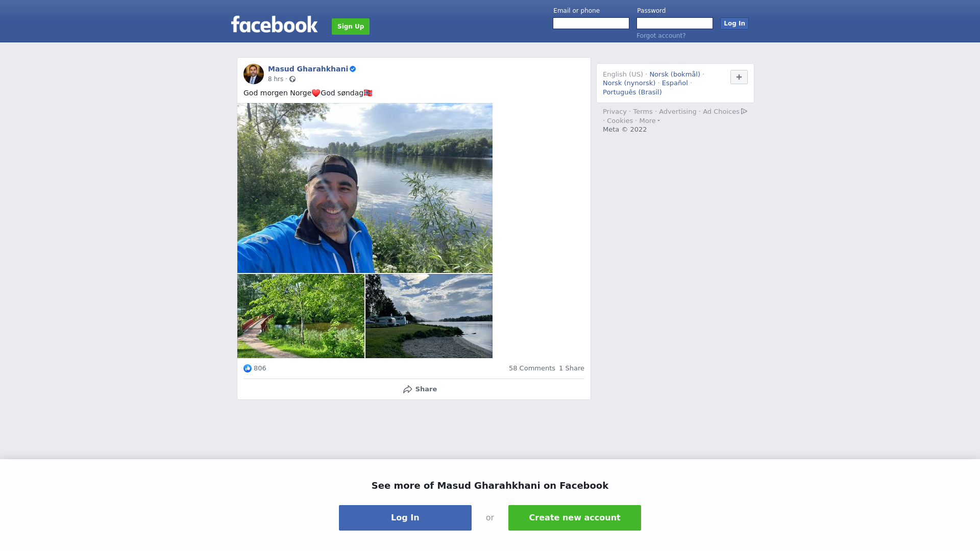Click the public globe privacy icon
The image size is (980, 551).
coord(292,79)
